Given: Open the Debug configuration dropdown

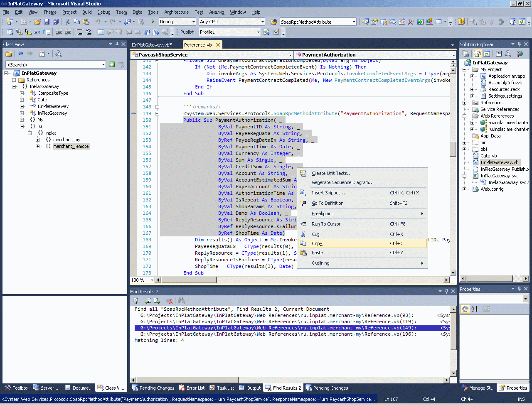Looking at the screenshot, I should (194, 22).
